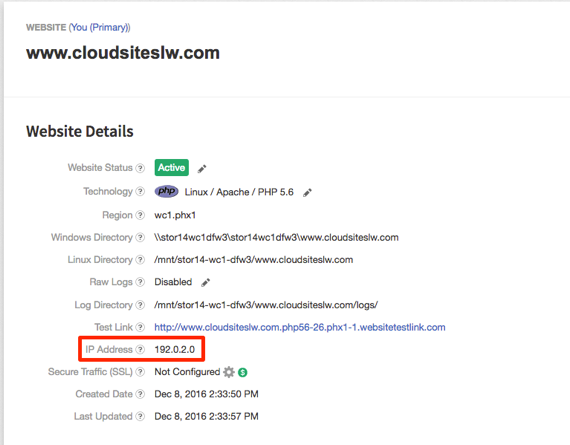Edit Website Status with pencil icon
Viewport: 570px width, 445px height.
pyautogui.click(x=202, y=169)
